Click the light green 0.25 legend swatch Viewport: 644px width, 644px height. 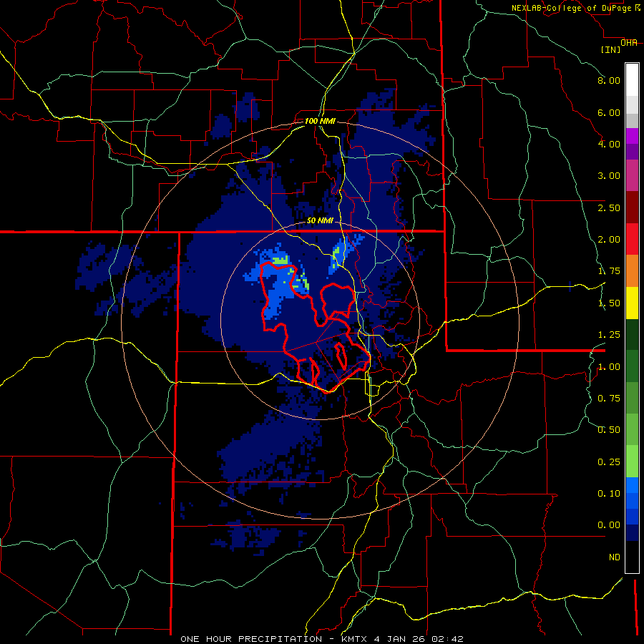tap(632, 462)
